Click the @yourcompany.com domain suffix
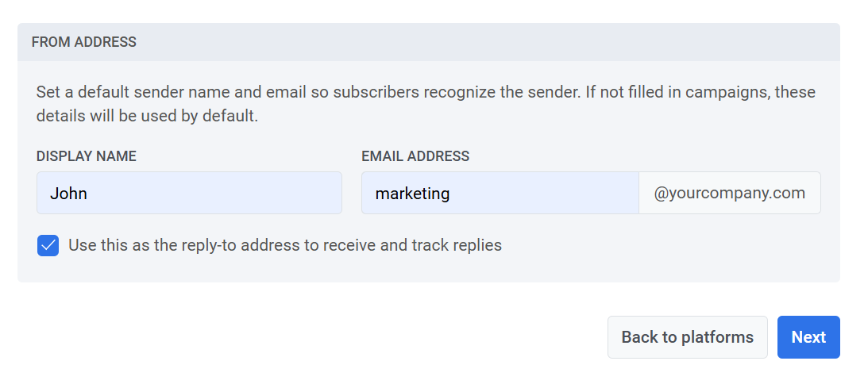Image resolution: width=868 pixels, height=384 pixels. [729, 193]
